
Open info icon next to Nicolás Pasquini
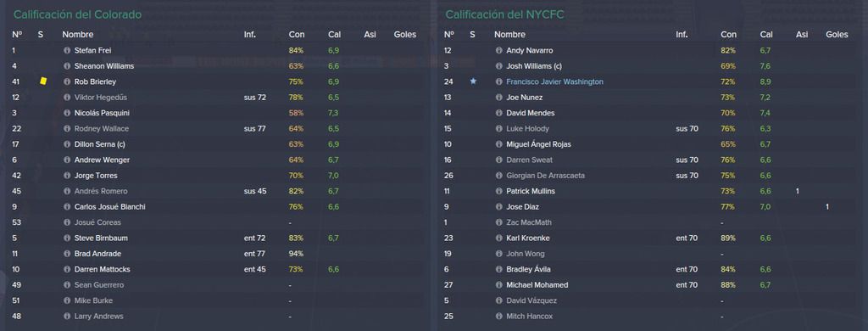pos(67,113)
